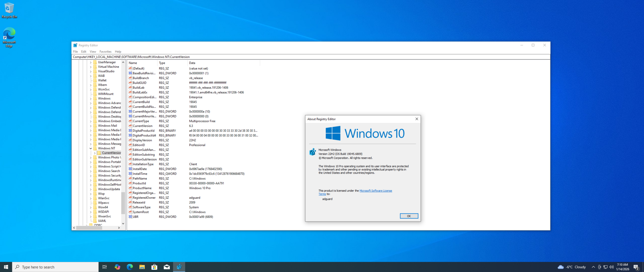Select the WIMMount key in tree

click(x=106, y=94)
